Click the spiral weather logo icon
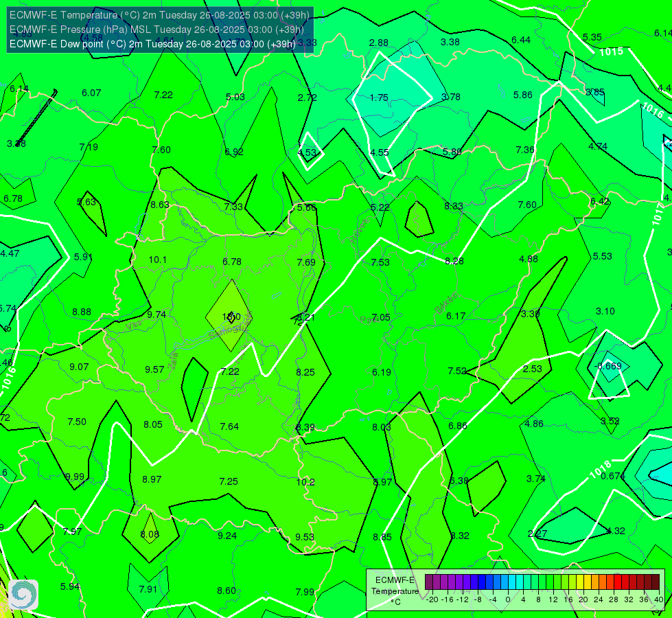Image resolution: width=672 pixels, height=618 pixels. pos(23,595)
